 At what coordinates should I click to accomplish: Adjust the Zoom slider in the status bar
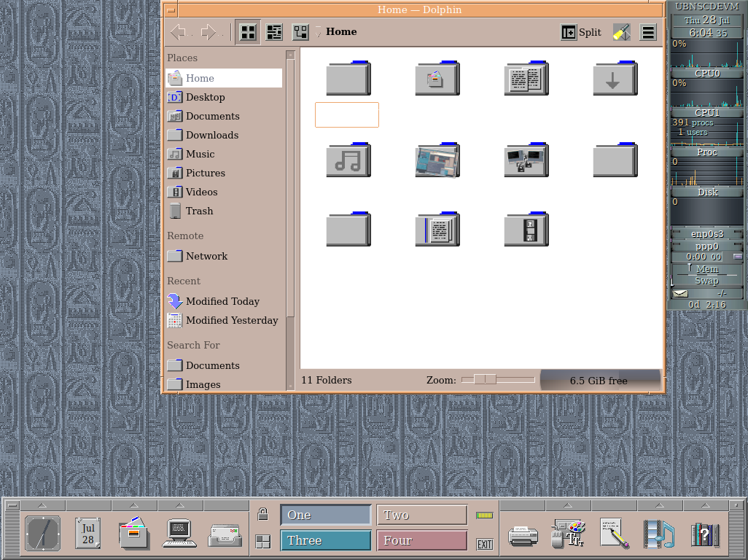point(486,379)
